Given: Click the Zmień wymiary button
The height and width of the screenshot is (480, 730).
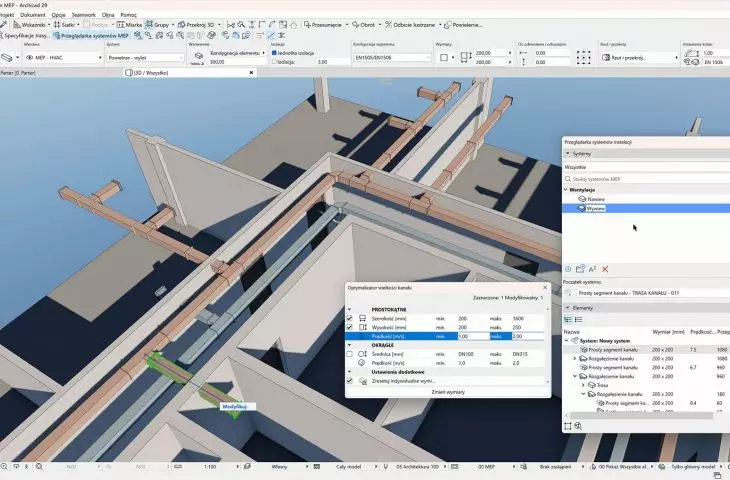Looking at the screenshot, I should 448,392.
